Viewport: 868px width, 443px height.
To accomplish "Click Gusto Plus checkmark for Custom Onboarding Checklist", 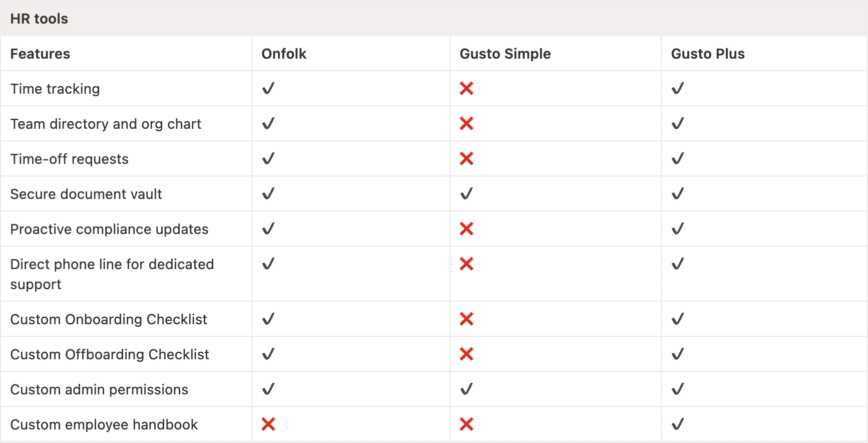I will tap(678, 319).
